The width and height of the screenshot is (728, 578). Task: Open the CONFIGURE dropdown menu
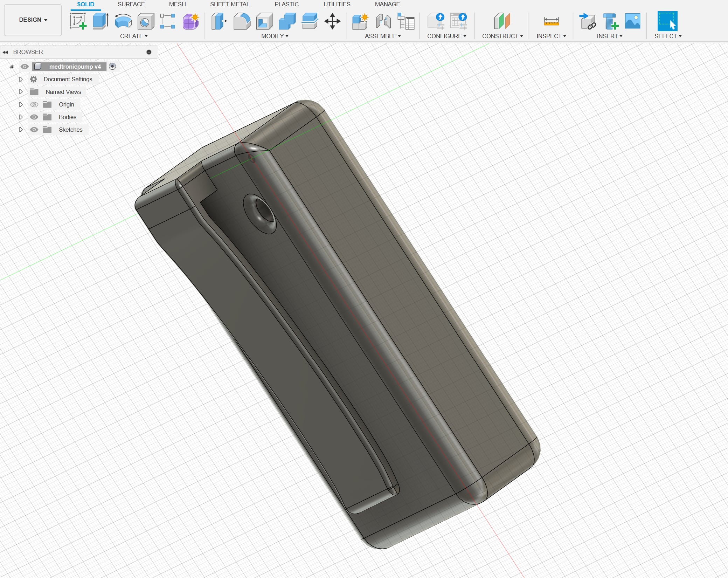tap(447, 36)
